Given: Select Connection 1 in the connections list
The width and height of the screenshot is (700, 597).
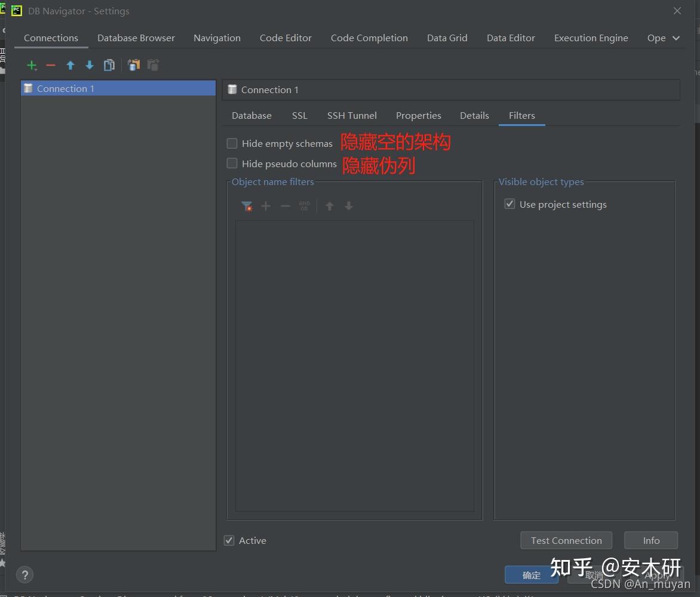Looking at the screenshot, I should pos(118,88).
